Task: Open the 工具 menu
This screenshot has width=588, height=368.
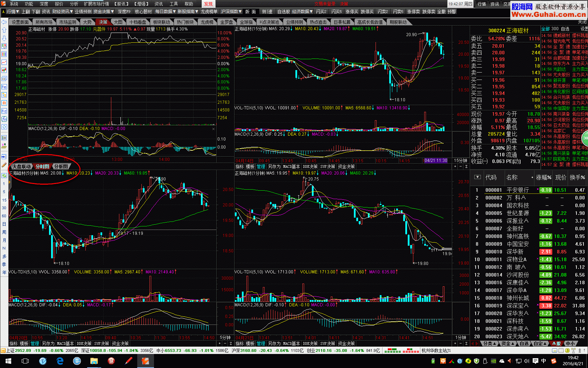Action: pyautogui.click(x=174, y=4)
